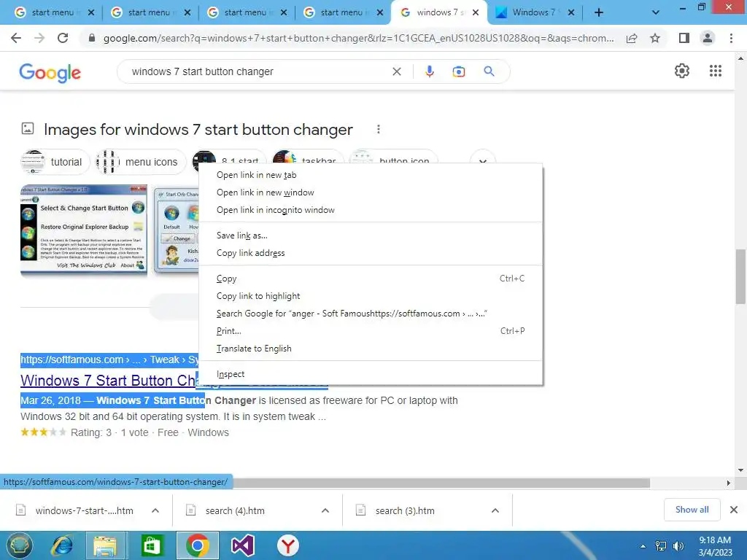Launch Internet Explorer from taskbar
The width and height of the screenshot is (747, 560).
coord(63,545)
